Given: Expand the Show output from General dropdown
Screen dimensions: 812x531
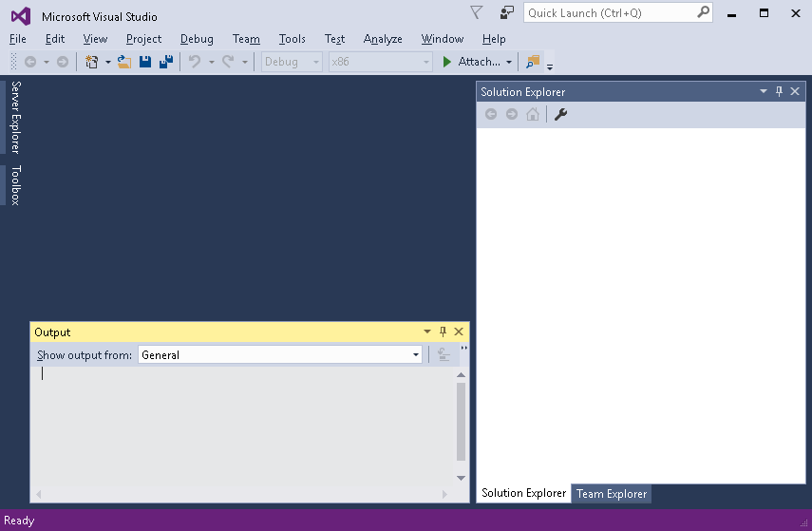Looking at the screenshot, I should (416, 355).
